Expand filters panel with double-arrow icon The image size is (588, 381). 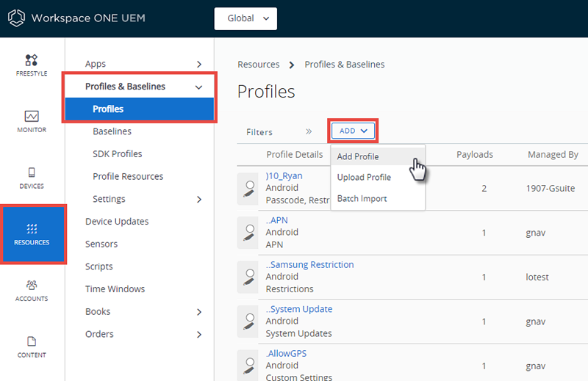tap(309, 131)
